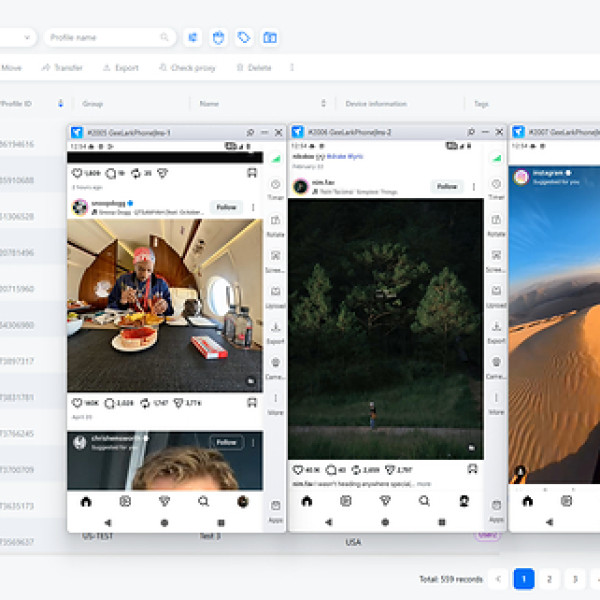This screenshot has width=600, height=600.
Task: Click Move in the actions toolbar
Action: [x=11, y=68]
